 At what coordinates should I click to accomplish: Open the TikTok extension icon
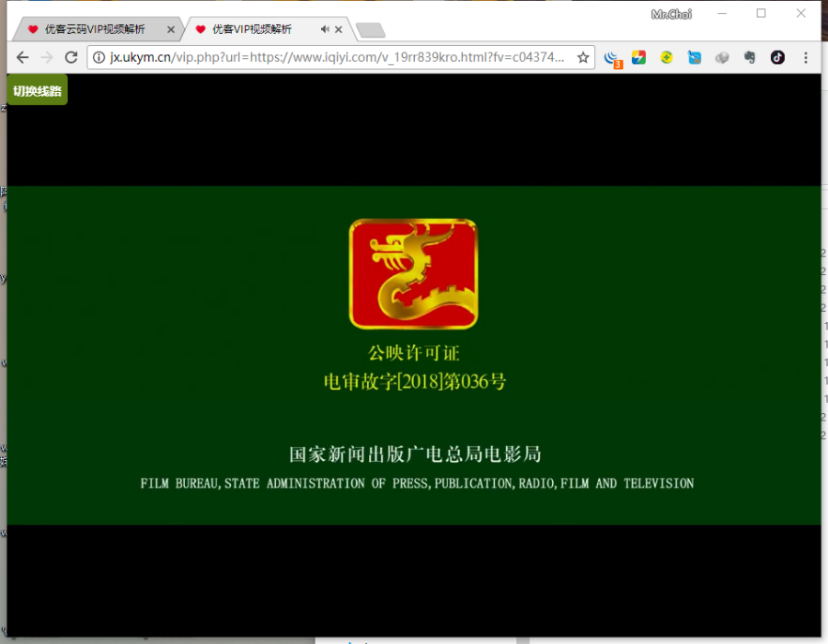pos(777,57)
